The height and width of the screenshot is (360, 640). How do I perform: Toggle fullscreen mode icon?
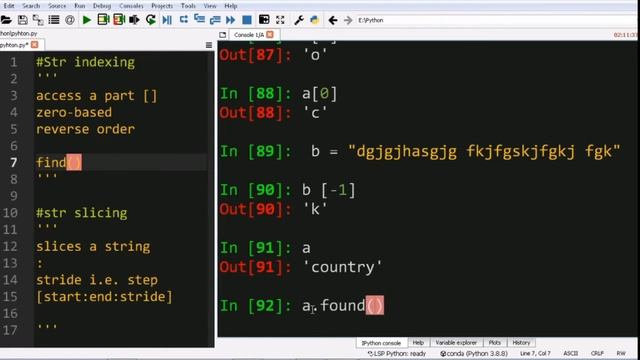coord(280,20)
